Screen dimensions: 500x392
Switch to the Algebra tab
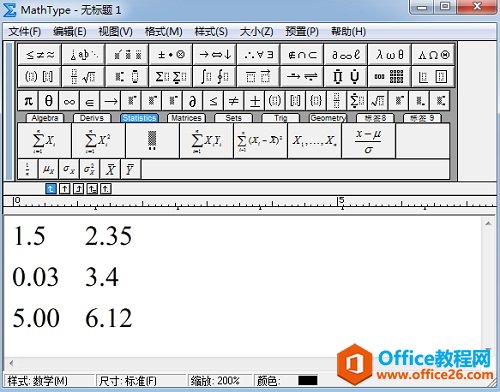point(45,118)
